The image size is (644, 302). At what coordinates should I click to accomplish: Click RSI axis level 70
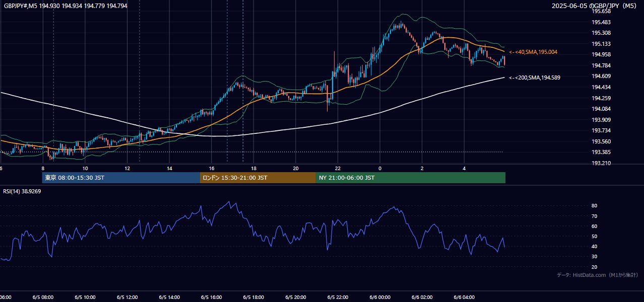pos(595,216)
